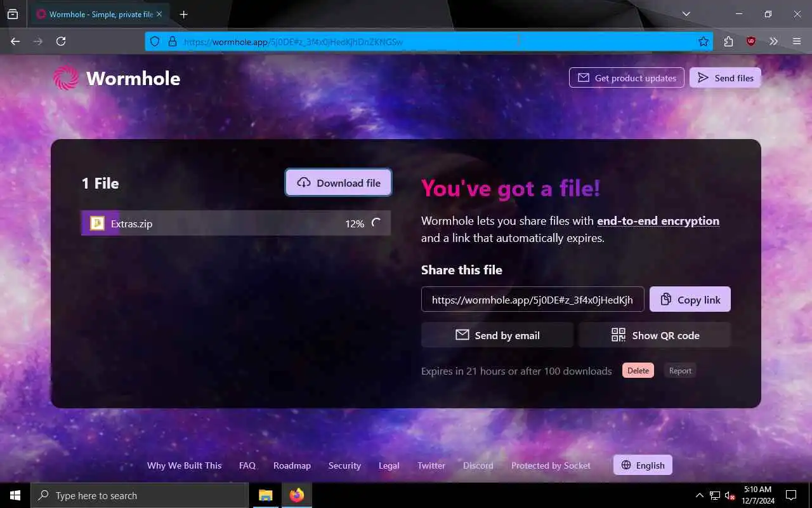This screenshot has height=508, width=812.
Task: Open the Windows Start menu
Action: pyautogui.click(x=15, y=495)
